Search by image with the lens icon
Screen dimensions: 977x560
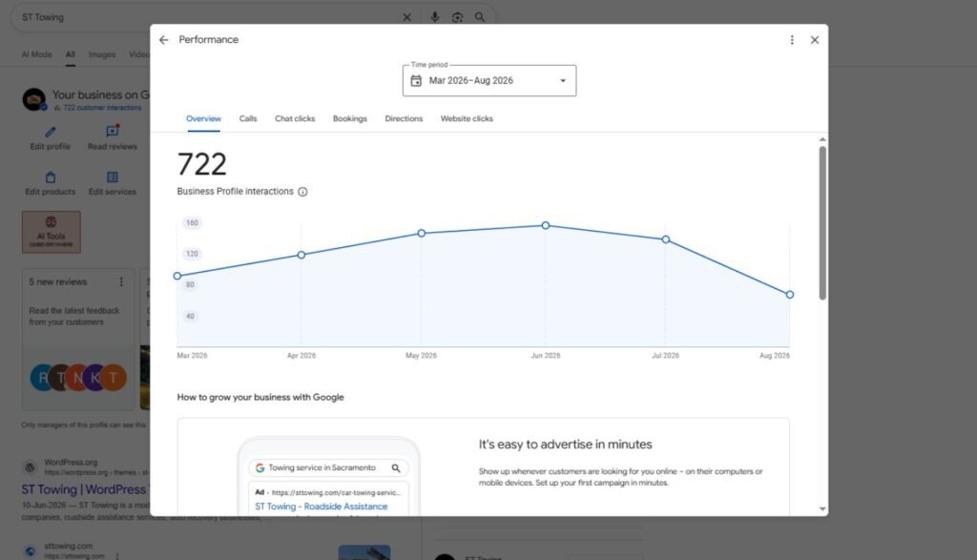457,17
